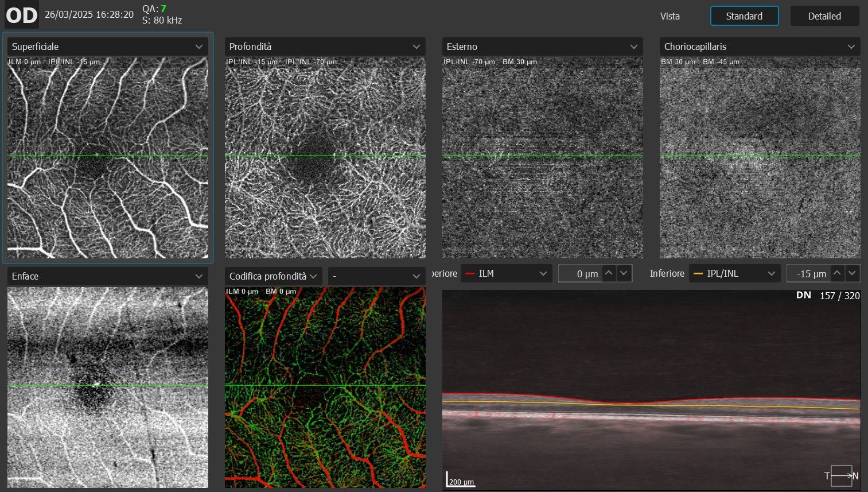
Task: Click the green scan line in Esterno image
Action: (x=543, y=155)
